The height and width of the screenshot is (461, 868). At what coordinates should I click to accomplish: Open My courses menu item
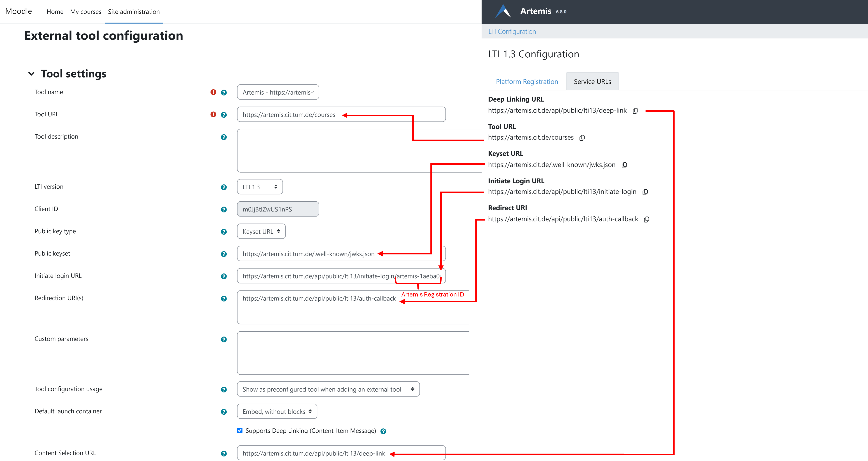point(86,12)
